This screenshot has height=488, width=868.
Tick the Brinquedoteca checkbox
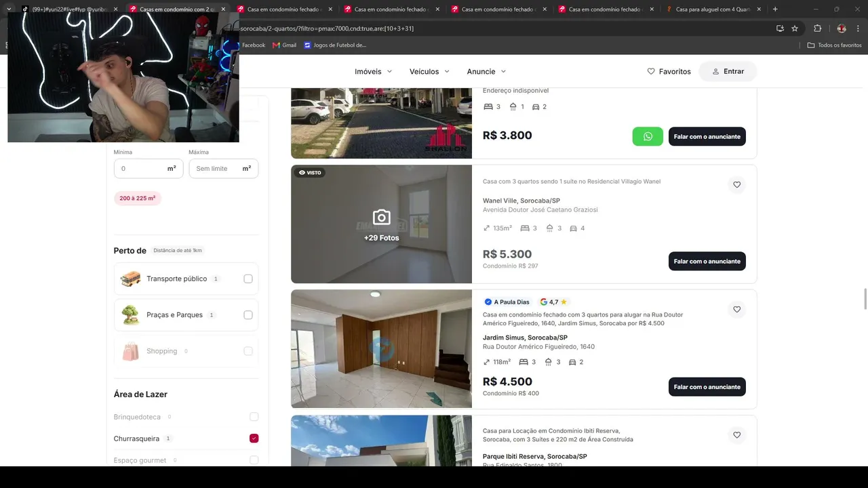click(x=254, y=417)
